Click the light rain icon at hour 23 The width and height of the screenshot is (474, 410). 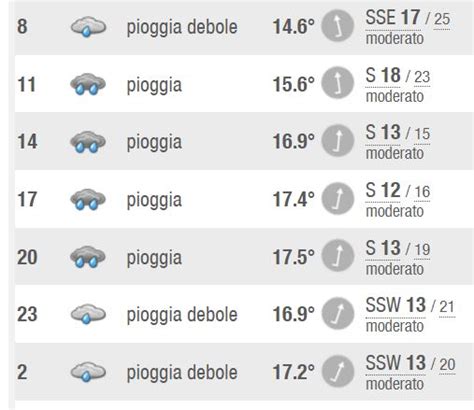88,314
